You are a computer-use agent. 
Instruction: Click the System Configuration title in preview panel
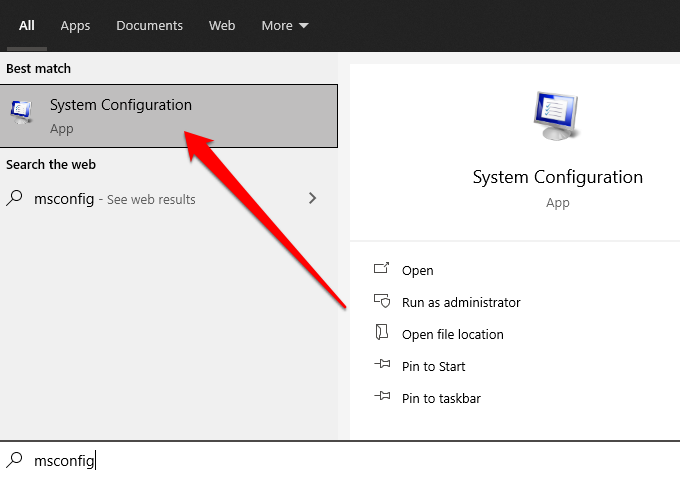coord(557,177)
